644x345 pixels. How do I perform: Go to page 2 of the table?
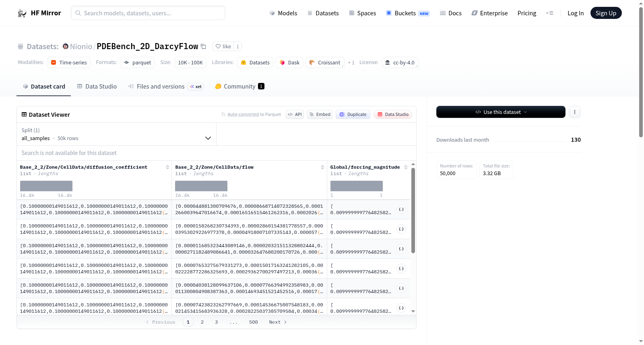click(202, 322)
